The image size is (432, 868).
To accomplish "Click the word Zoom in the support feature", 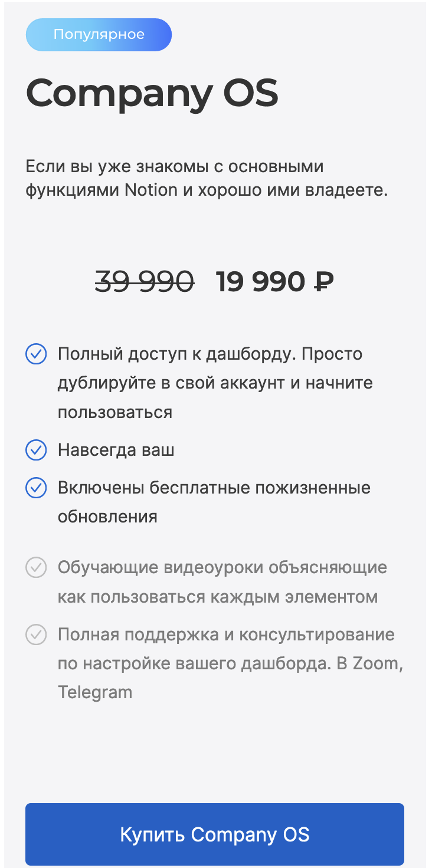I will [377, 663].
